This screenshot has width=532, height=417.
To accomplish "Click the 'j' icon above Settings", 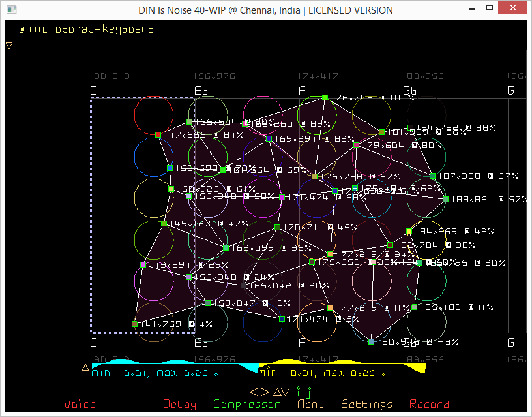I will [309, 392].
